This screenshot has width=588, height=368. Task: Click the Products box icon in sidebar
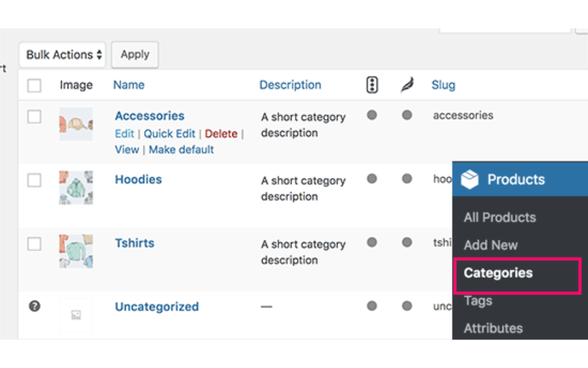pyautogui.click(x=470, y=180)
